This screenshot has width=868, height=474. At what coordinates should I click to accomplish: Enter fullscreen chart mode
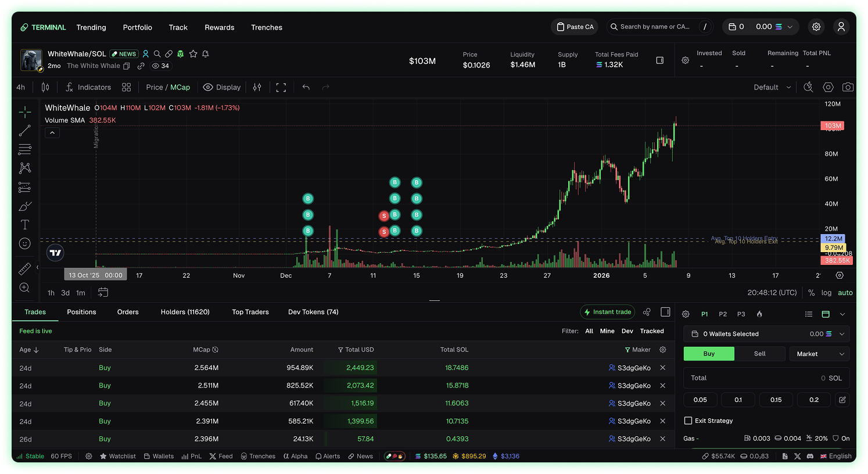[281, 87]
